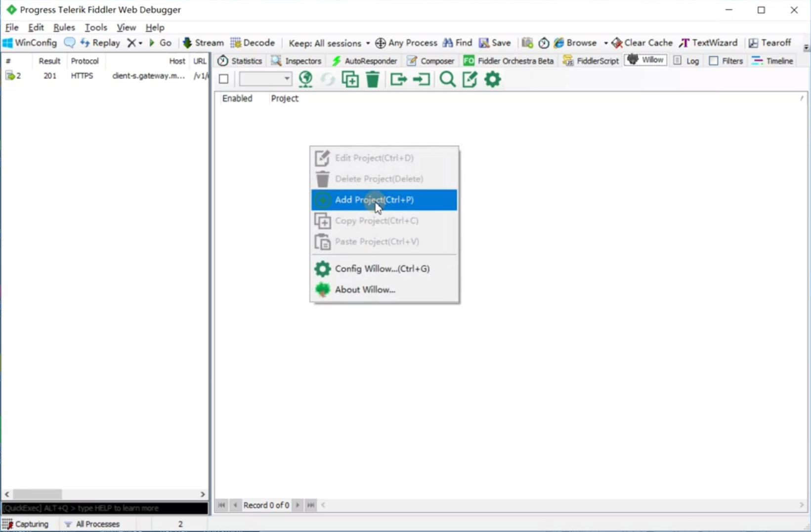Toggle the Stream mode button
This screenshot has height=532, width=811.
(x=203, y=43)
